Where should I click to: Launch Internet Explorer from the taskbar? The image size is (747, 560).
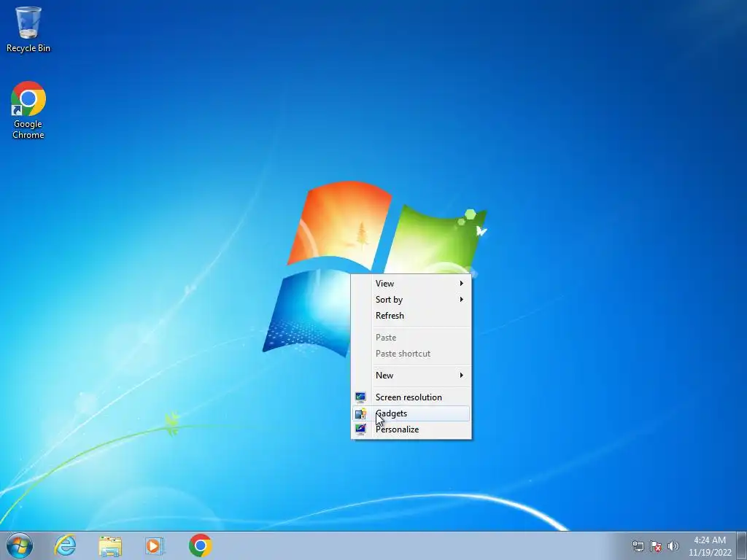point(65,545)
